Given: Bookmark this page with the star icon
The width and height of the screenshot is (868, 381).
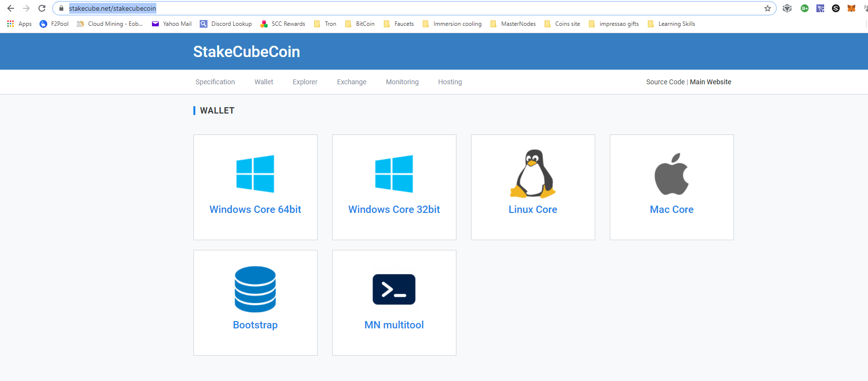Looking at the screenshot, I should (x=768, y=8).
